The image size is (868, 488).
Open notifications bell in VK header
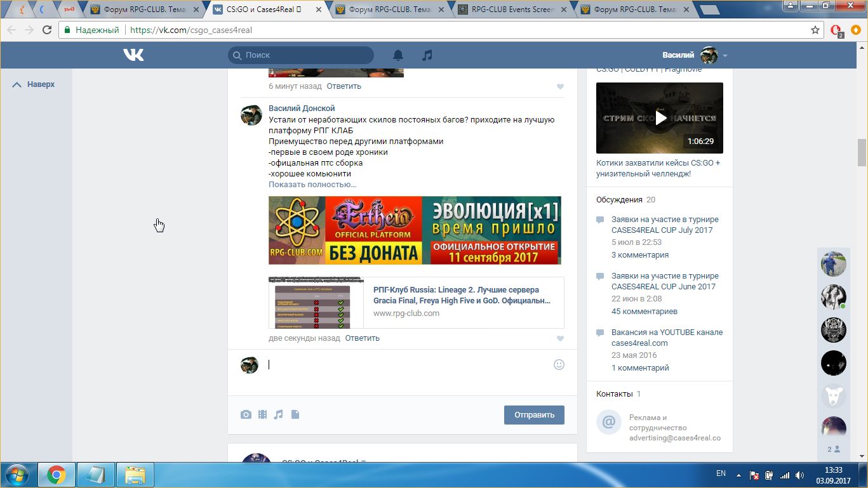[398, 55]
